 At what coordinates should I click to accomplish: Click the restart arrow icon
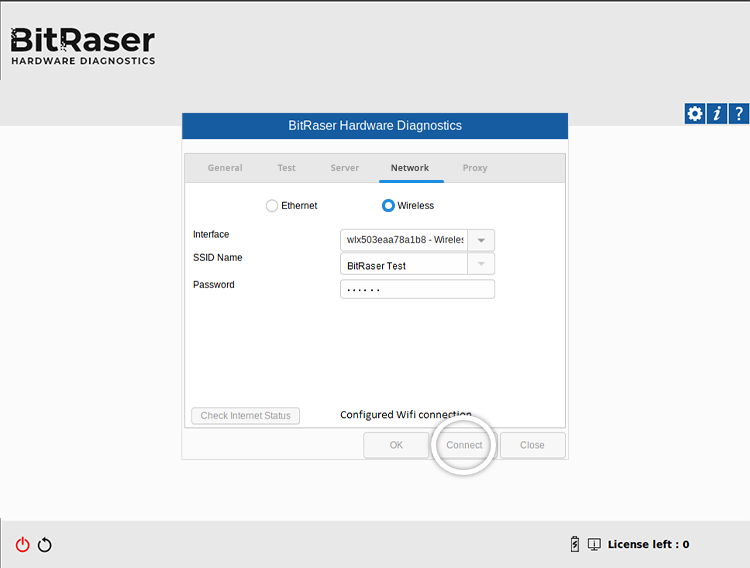[x=45, y=545]
